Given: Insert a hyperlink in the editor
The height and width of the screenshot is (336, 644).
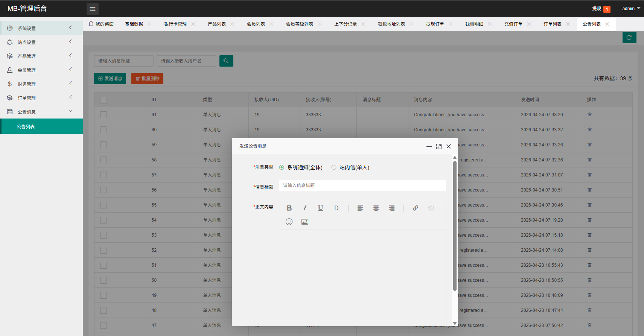Looking at the screenshot, I should tap(416, 208).
